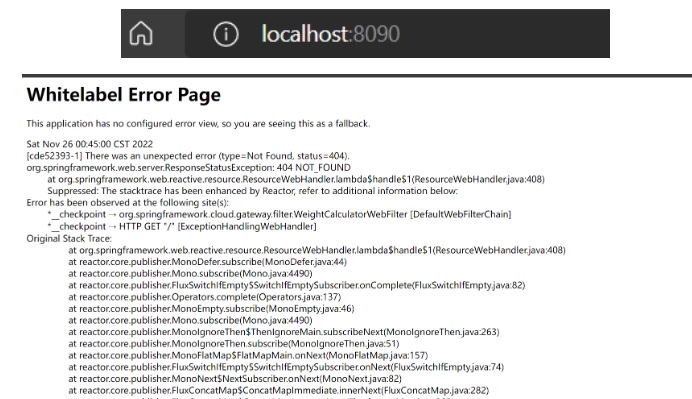Click the ThenIgnoreMain.subscribeNext stack line

pos(284,332)
